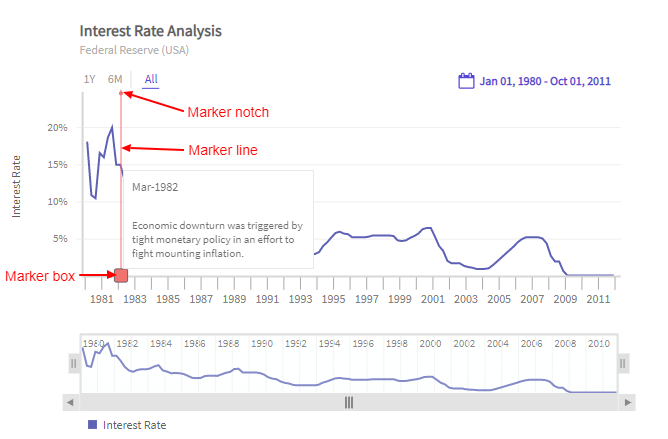Click the calendar icon beside the date range
This screenshot has width=668, height=439.
point(466,81)
